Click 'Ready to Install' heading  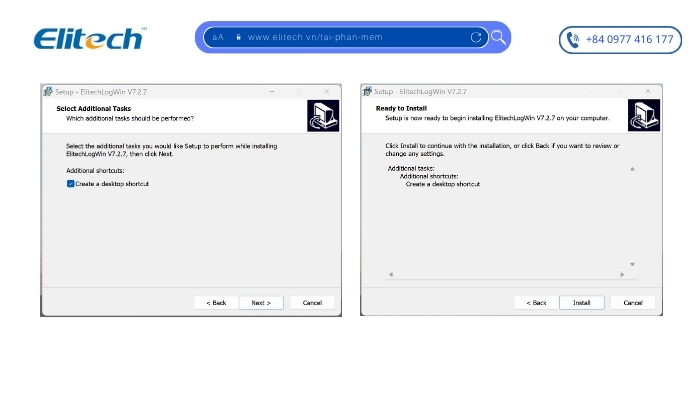[x=401, y=108]
